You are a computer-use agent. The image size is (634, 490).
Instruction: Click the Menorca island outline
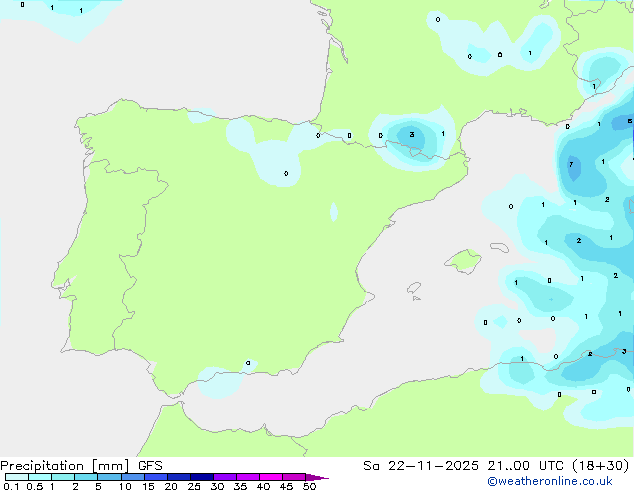[499, 247]
